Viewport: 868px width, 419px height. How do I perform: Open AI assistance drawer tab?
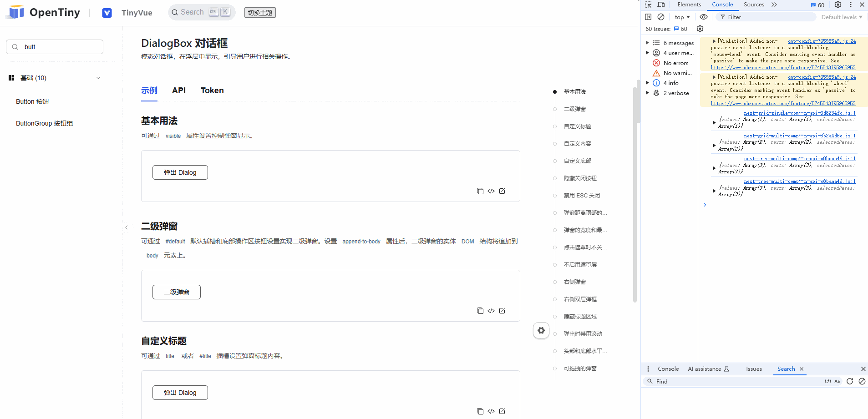pos(708,369)
